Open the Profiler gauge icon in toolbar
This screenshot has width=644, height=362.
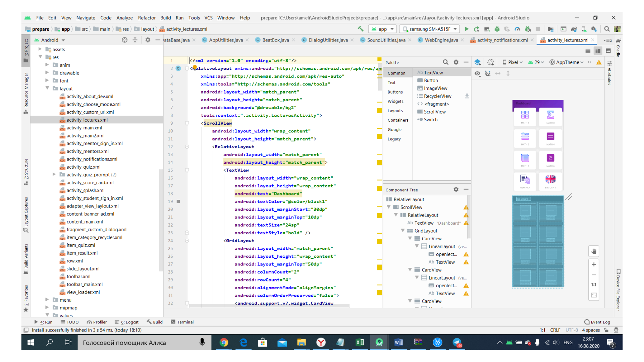pyautogui.click(x=518, y=29)
